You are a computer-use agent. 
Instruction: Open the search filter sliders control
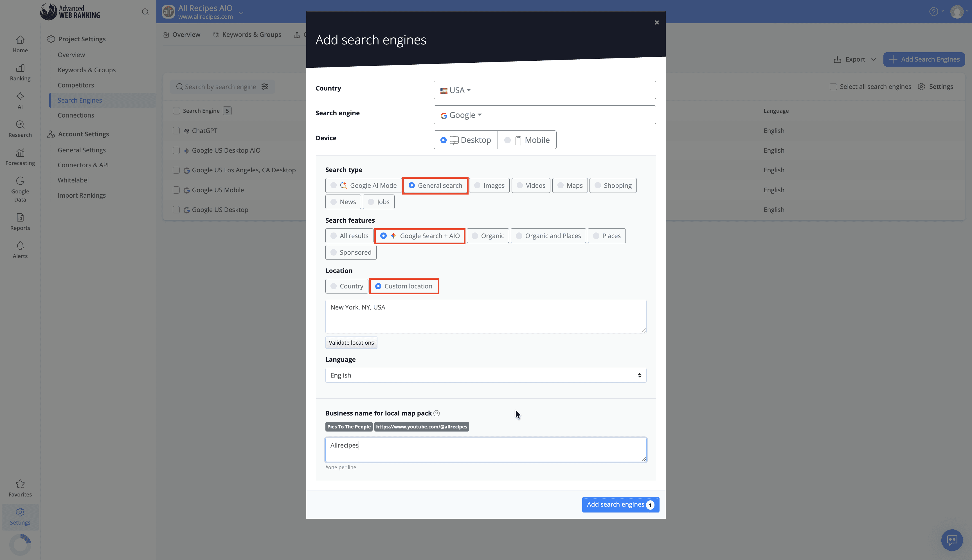tap(265, 87)
